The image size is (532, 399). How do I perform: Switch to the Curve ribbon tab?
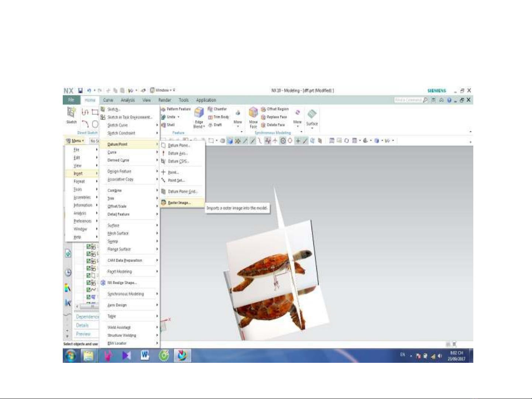pos(108,100)
